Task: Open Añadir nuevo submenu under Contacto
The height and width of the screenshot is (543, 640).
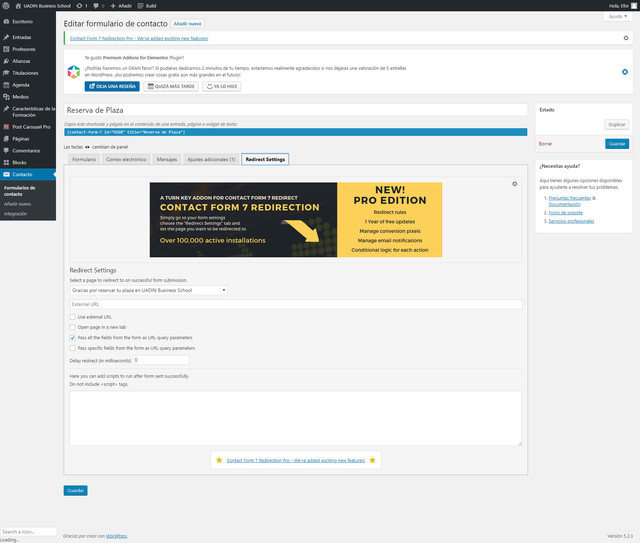Action: pyautogui.click(x=18, y=204)
